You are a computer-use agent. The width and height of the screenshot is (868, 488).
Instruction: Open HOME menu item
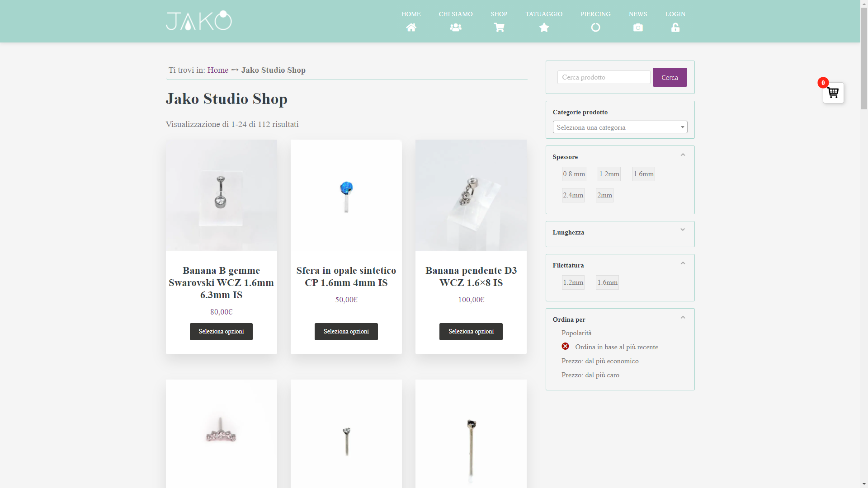tap(411, 14)
